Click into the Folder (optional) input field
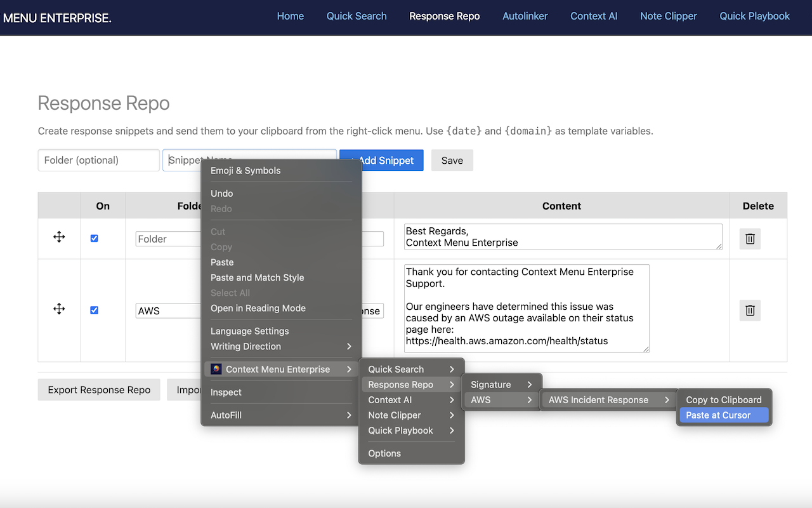 click(98, 160)
